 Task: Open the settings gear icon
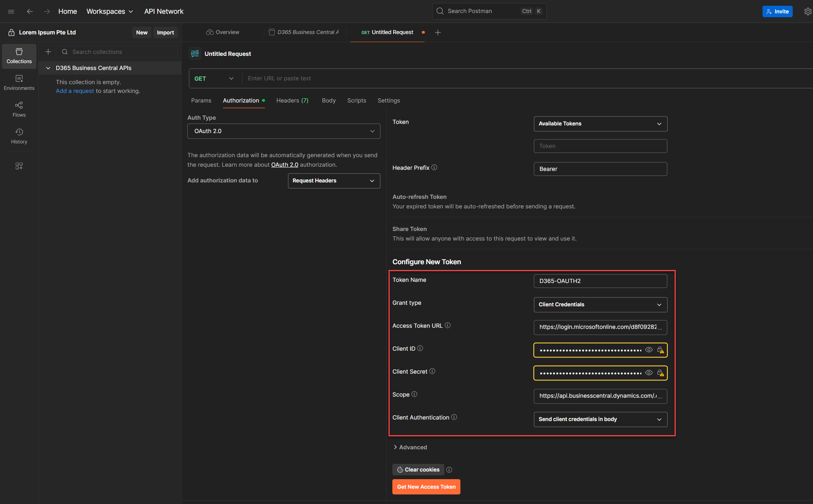(x=808, y=11)
